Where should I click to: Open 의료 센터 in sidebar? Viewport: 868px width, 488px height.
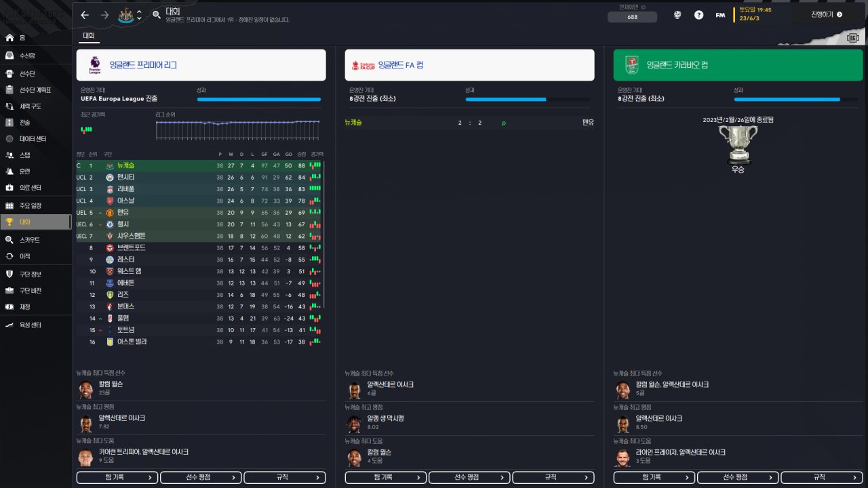pos(35,188)
